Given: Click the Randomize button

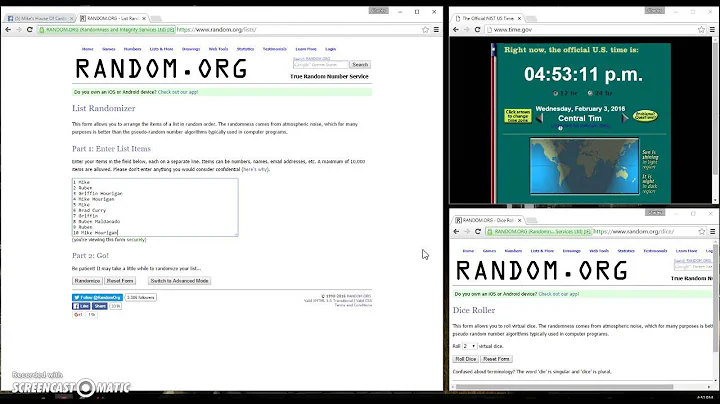Looking at the screenshot, I should 87,281.
